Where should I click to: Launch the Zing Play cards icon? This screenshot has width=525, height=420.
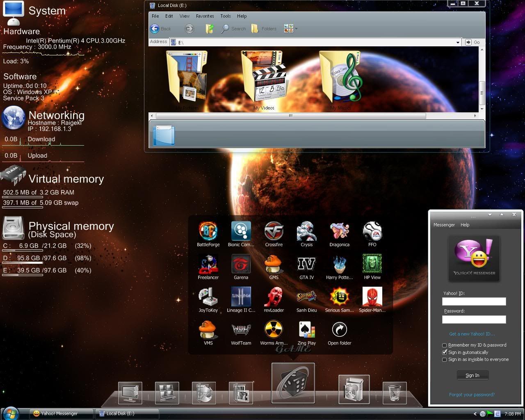(x=306, y=330)
